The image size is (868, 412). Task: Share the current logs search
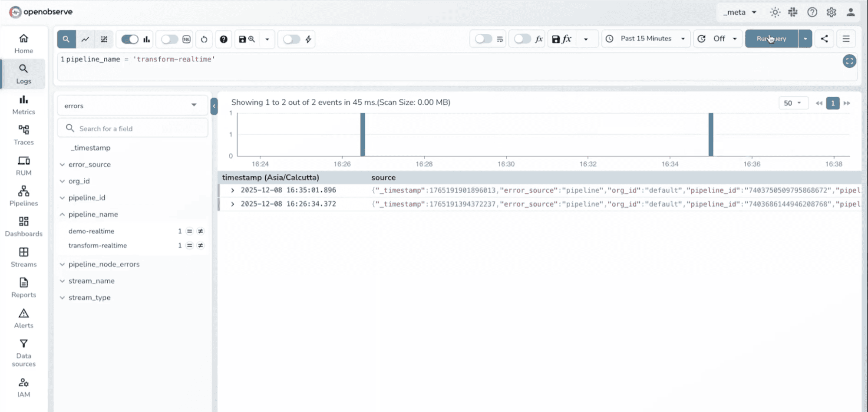(824, 39)
